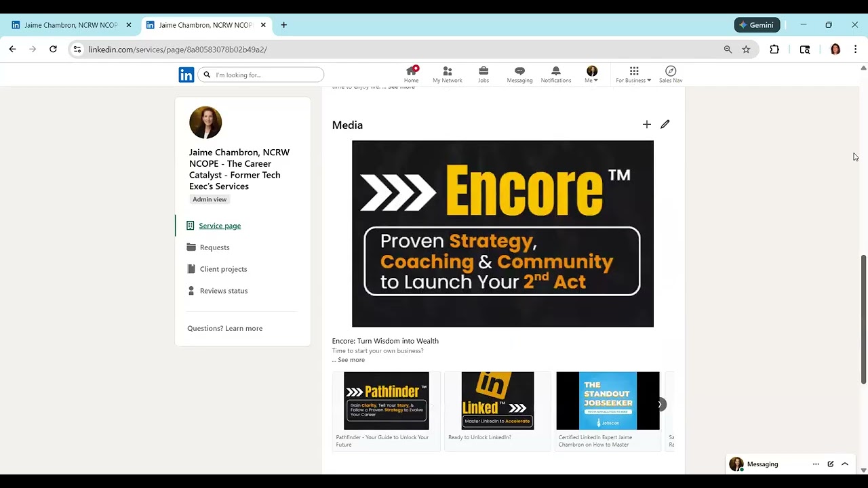868x488 pixels.
Task: Open Requests in sidebar
Action: coord(214,247)
